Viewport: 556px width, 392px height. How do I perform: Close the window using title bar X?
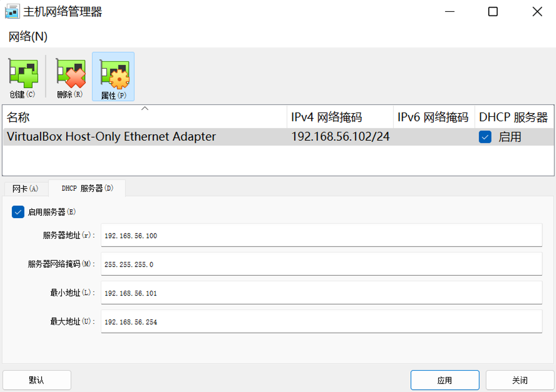coord(537,12)
